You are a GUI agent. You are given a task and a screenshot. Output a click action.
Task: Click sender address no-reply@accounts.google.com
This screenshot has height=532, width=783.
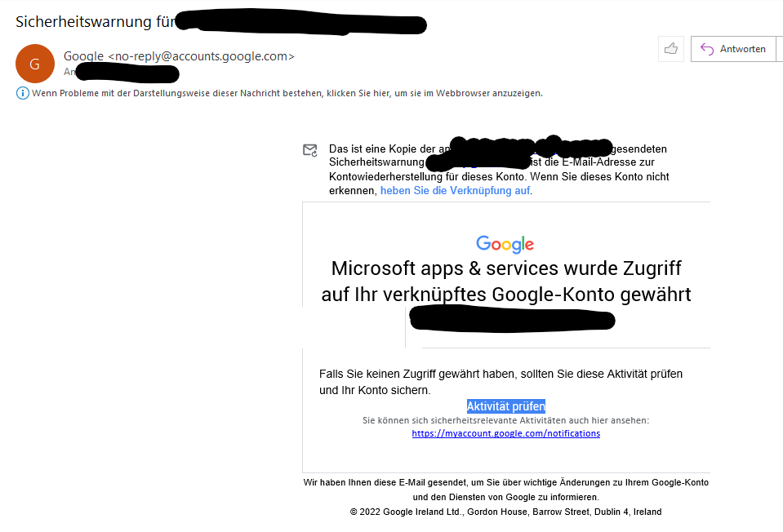click(201, 56)
